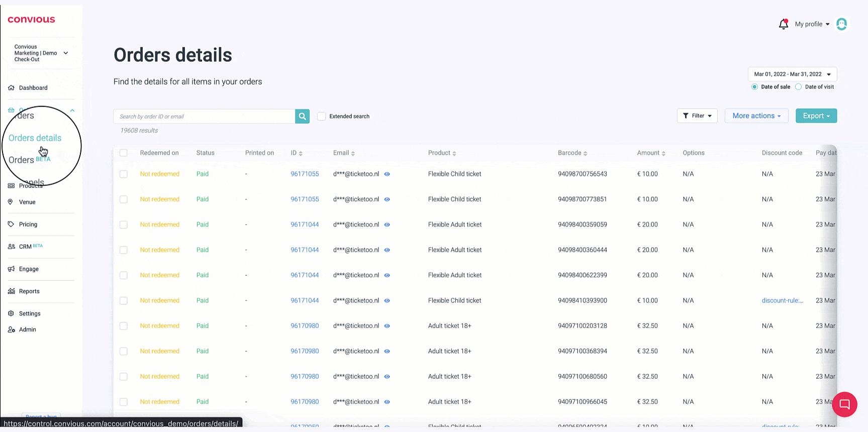Reveal email for barcode 94098400360444 row

click(387, 250)
